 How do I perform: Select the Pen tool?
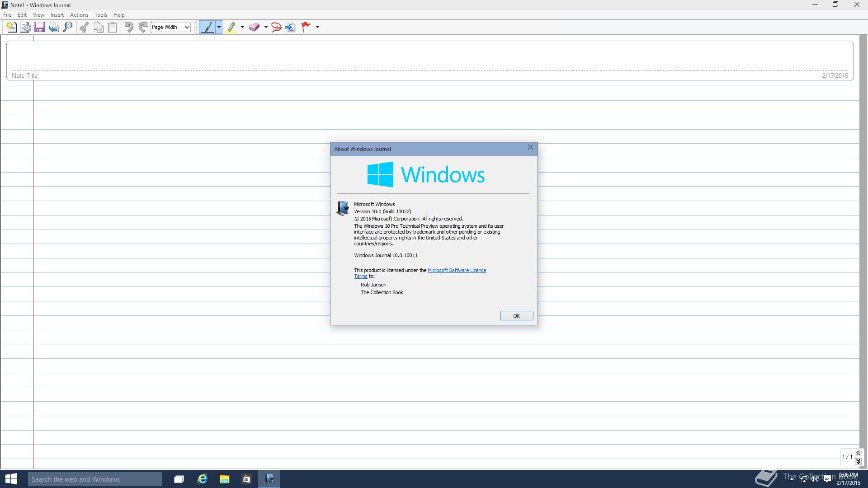(x=208, y=27)
